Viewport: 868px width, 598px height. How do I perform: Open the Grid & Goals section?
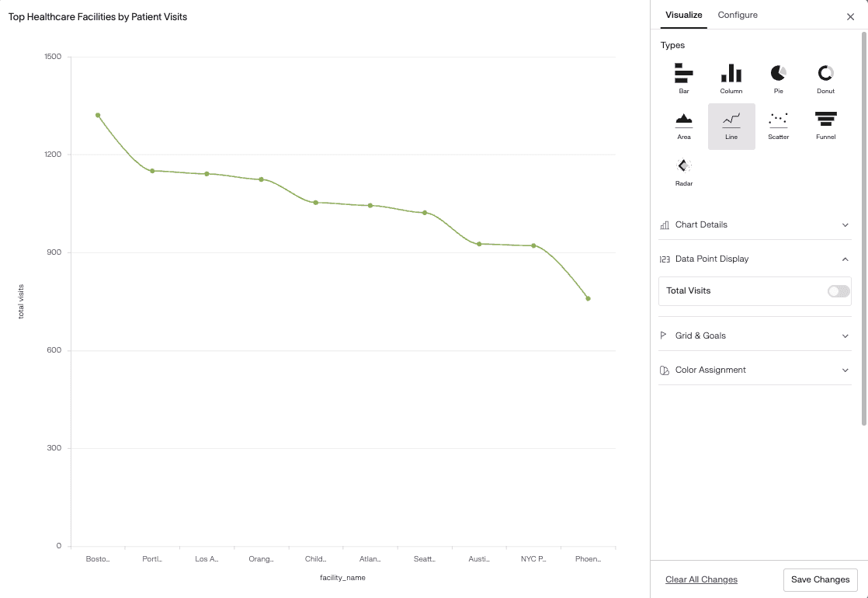(x=754, y=335)
